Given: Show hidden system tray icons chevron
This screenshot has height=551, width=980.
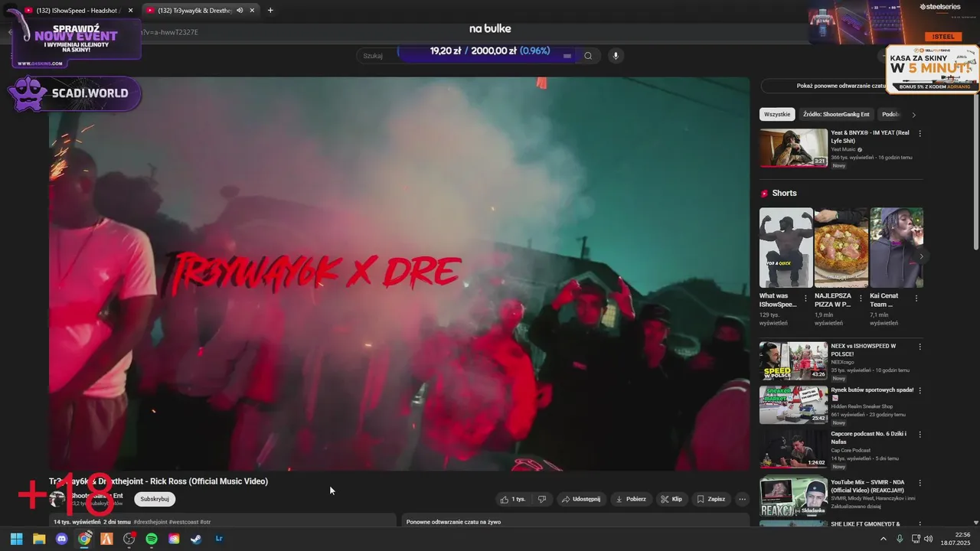Looking at the screenshot, I should tap(883, 539).
